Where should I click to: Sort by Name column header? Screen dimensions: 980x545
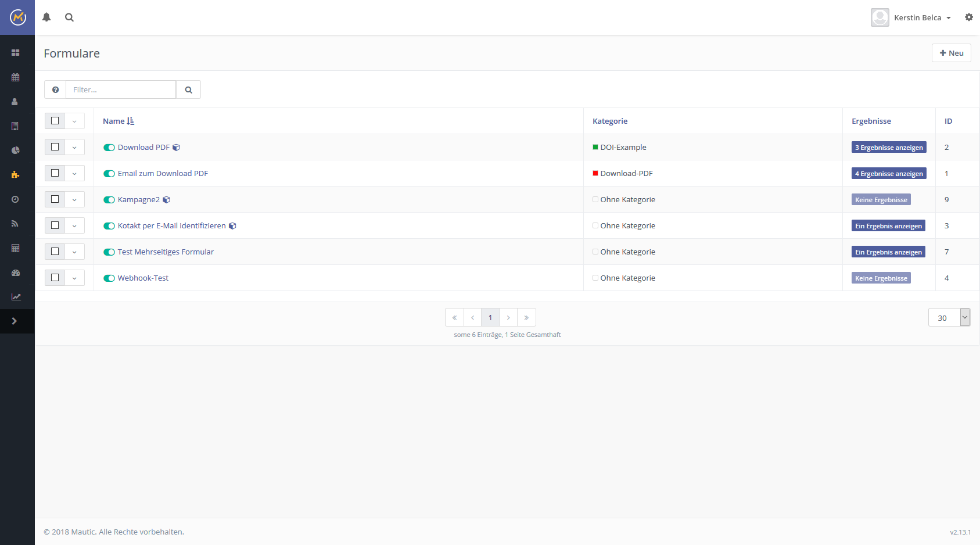(x=114, y=121)
